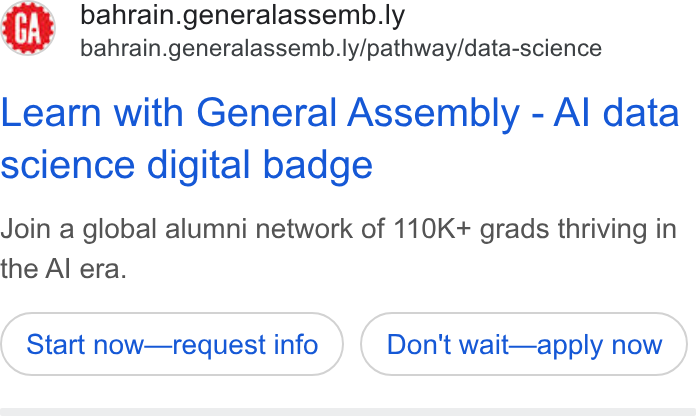Click the gray divider bar below the buttons

tap(348, 412)
